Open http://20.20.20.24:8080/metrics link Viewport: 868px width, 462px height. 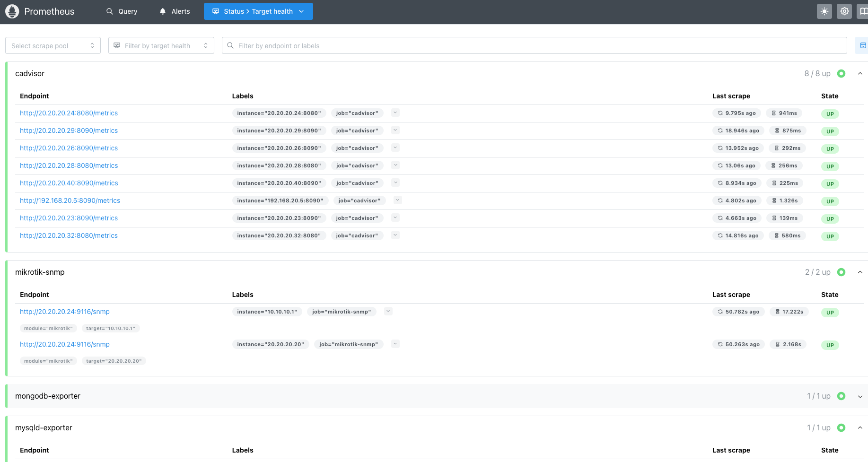(69, 113)
